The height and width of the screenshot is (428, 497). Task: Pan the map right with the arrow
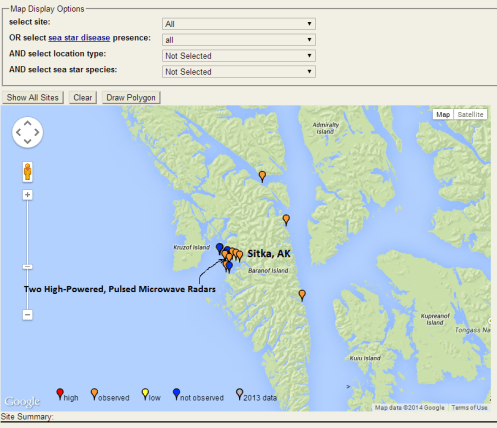pos(37,132)
